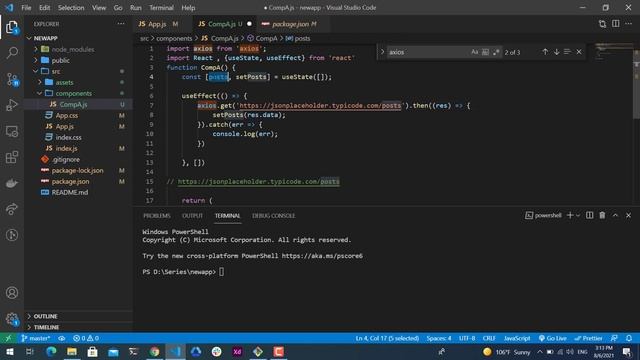Open the Selection menu
This screenshot has height=360, width=640.
pyautogui.click(x=71, y=7)
